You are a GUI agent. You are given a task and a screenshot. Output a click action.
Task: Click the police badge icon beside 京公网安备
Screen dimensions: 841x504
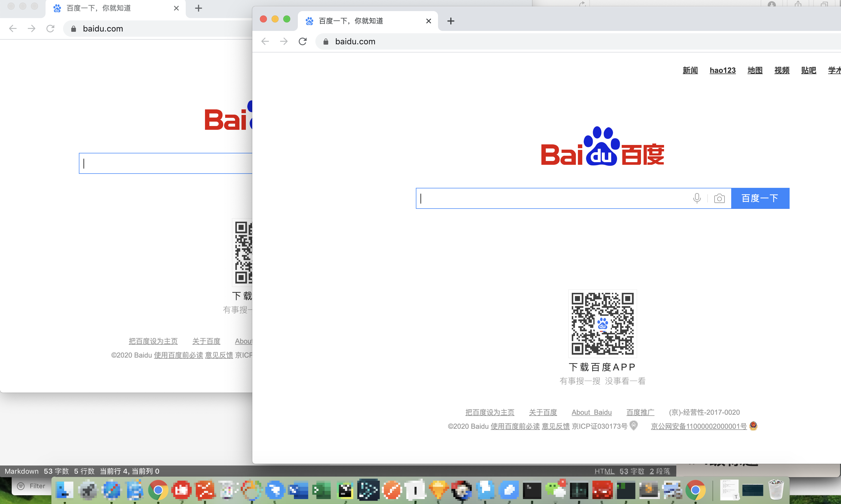(x=753, y=426)
